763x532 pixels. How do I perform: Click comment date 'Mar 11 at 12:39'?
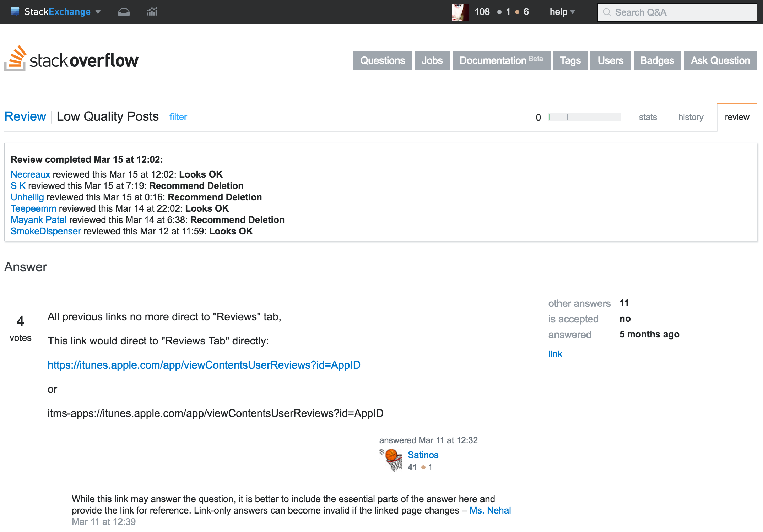[x=104, y=522]
